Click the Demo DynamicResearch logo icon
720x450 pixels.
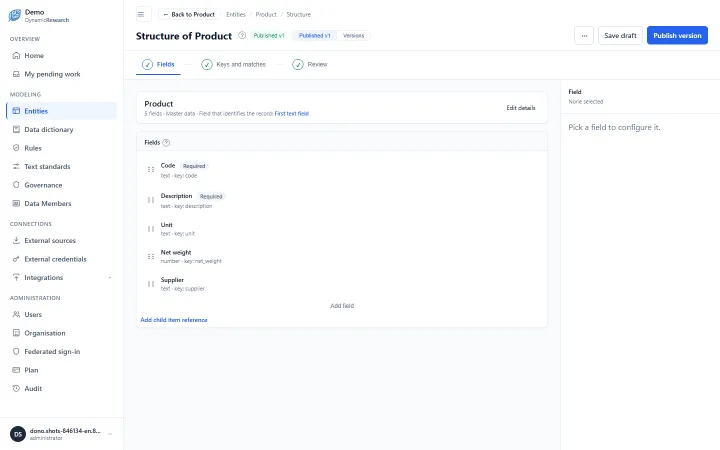[14, 15]
